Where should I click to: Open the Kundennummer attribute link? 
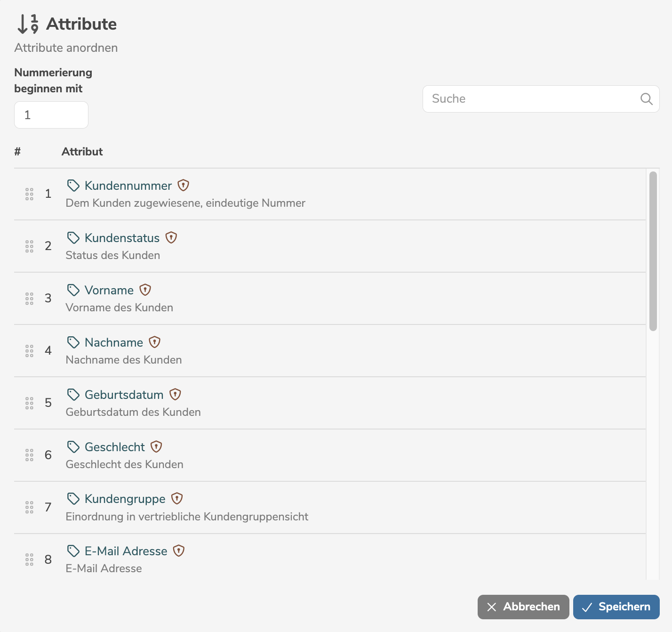pos(128,186)
